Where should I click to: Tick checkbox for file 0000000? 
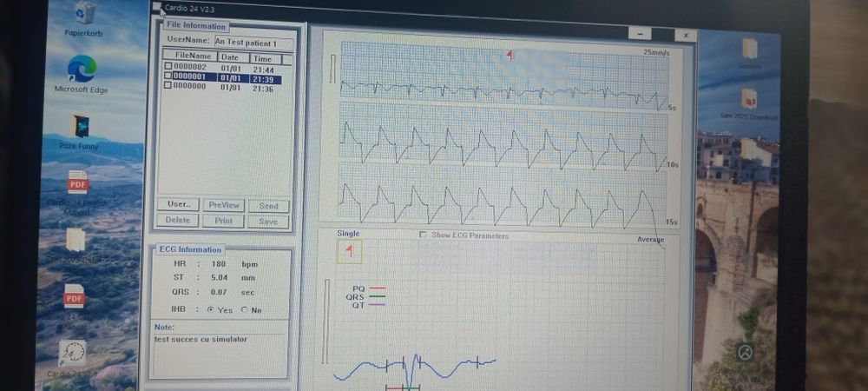[x=168, y=86]
